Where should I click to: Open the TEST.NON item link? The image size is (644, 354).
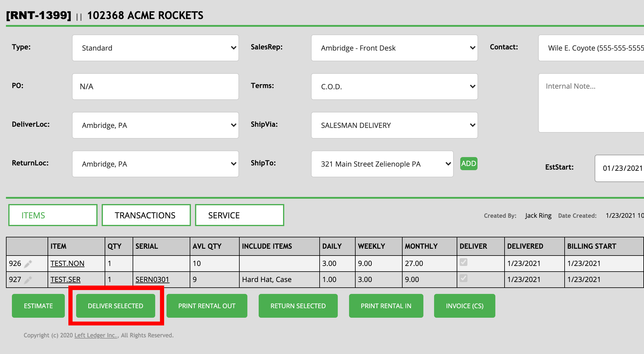pos(67,264)
